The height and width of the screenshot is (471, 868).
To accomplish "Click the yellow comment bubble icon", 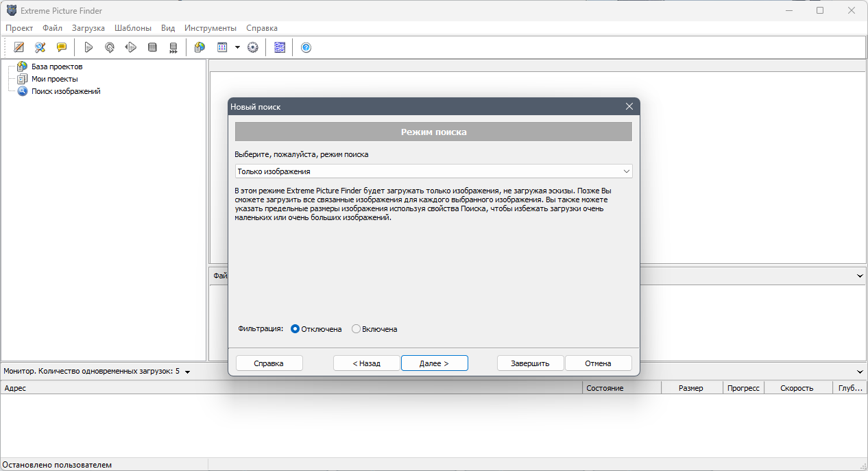I will 61,47.
